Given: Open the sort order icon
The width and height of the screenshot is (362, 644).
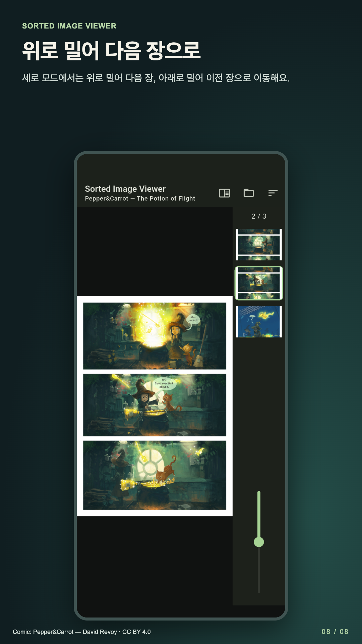Looking at the screenshot, I should click(273, 193).
